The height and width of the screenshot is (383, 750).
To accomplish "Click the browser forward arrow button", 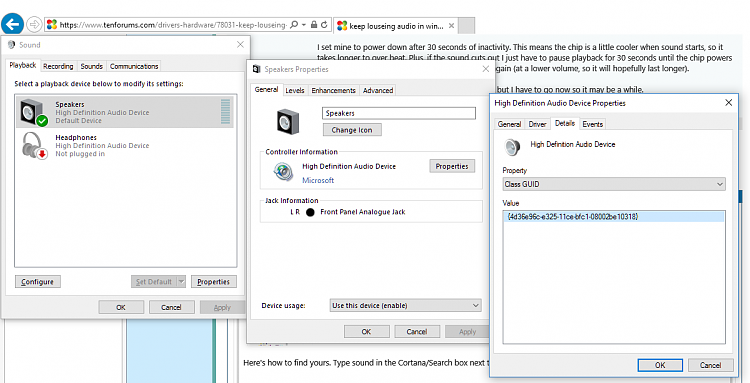I will tap(34, 24).
